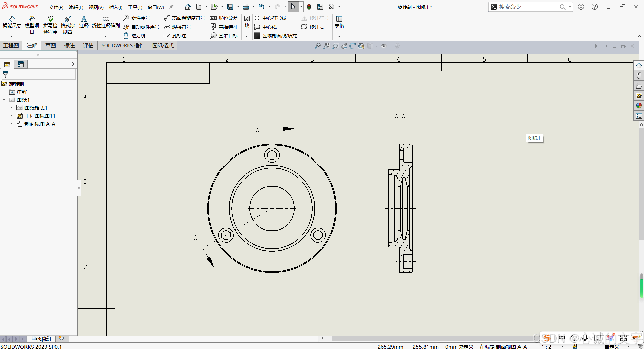Click the filter funnel icon in the tree

click(x=5, y=74)
